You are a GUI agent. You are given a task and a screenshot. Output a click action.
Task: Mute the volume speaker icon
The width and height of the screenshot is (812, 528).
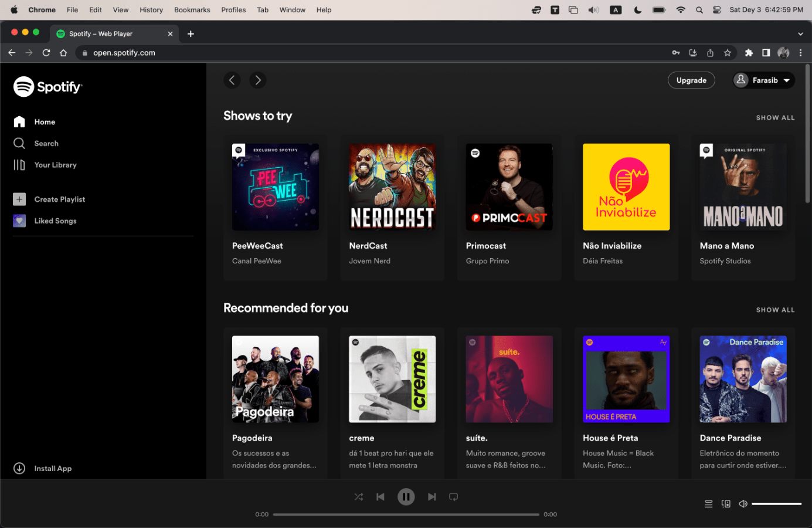(743, 504)
